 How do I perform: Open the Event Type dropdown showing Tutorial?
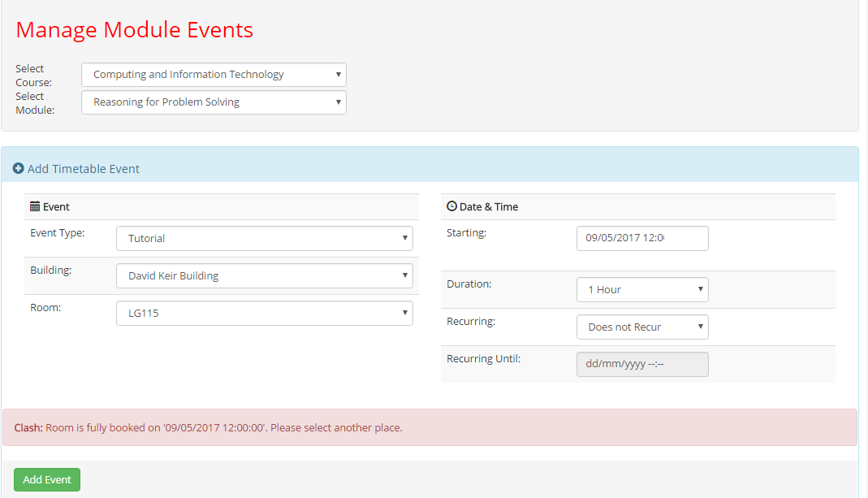click(x=264, y=238)
